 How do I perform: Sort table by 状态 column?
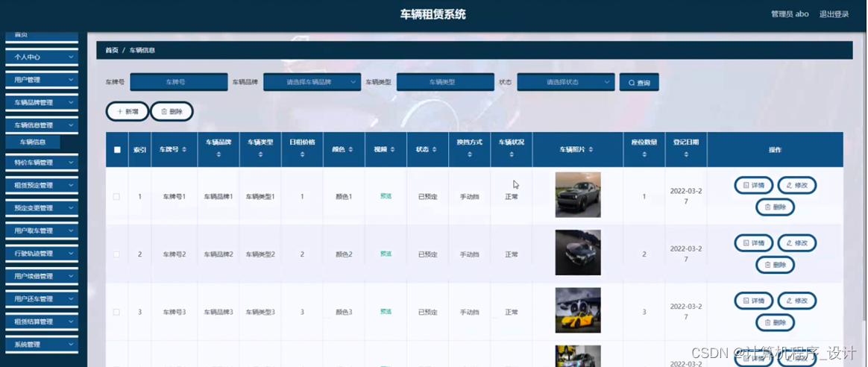pos(434,149)
